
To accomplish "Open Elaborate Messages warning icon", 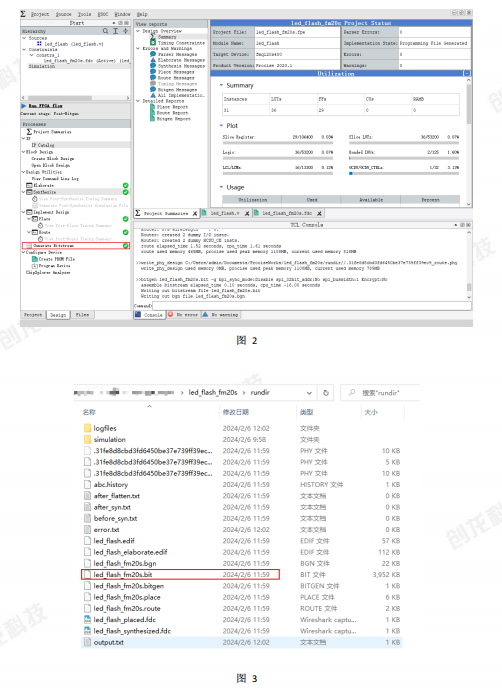I will coord(153,60).
